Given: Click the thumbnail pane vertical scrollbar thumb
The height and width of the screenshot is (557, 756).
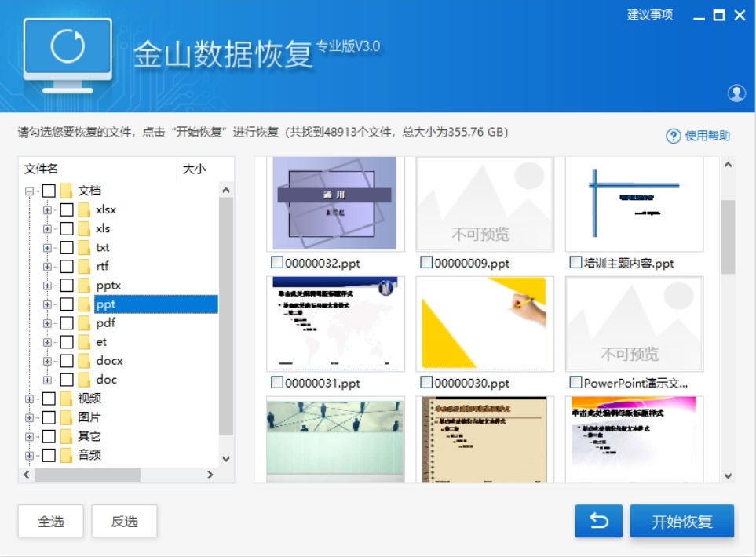Looking at the screenshot, I should click(x=728, y=235).
